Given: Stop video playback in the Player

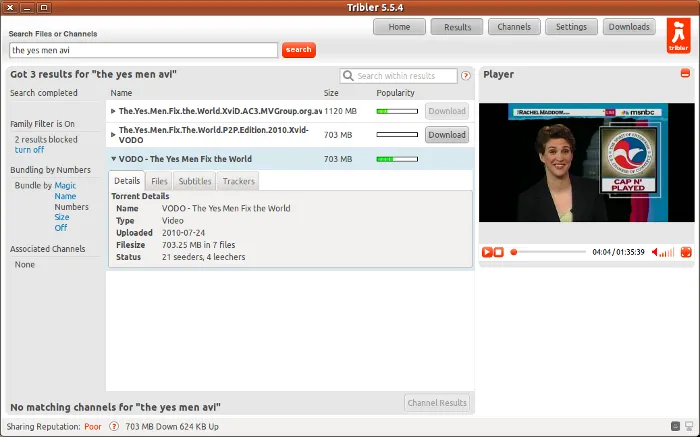Looking at the screenshot, I should (x=499, y=252).
